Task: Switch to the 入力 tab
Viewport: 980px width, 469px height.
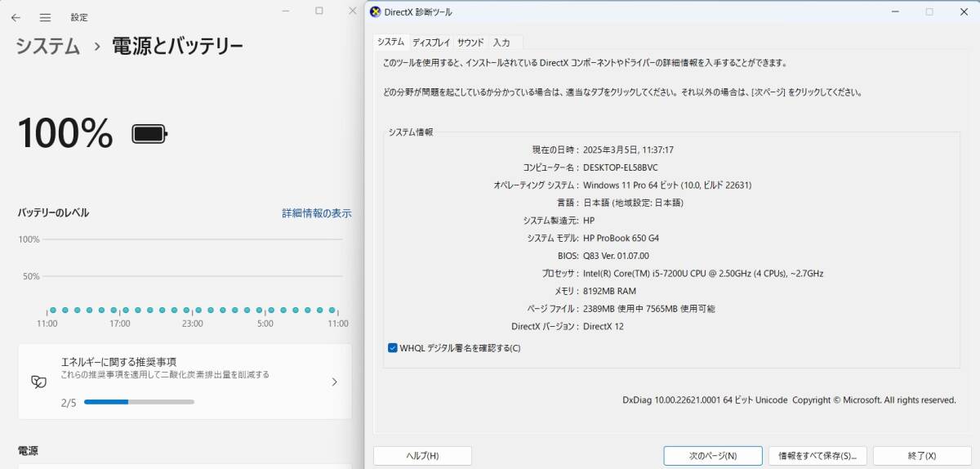Action: pyautogui.click(x=501, y=42)
